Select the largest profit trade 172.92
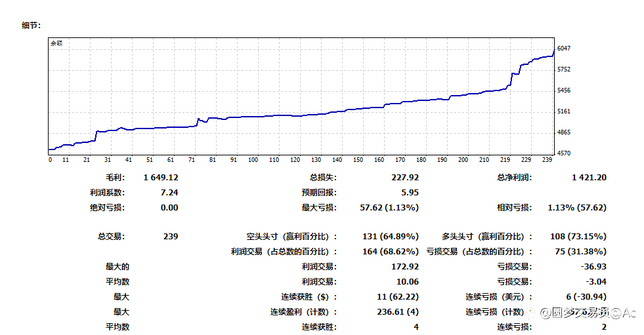Screen dimensions: 644x335 tap(405, 267)
